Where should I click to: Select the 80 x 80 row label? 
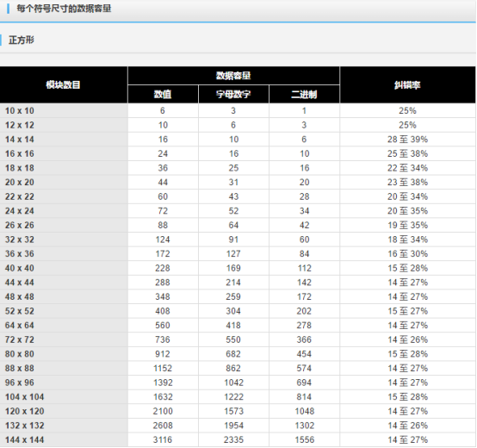click(x=20, y=354)
